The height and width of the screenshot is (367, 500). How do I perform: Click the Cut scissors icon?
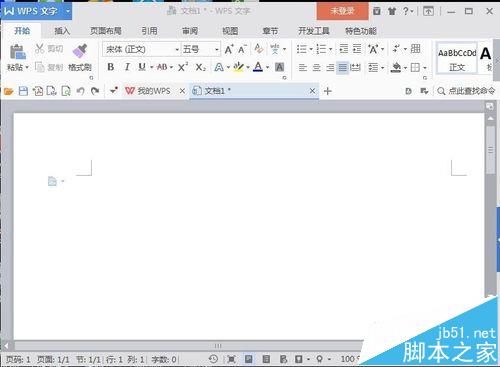click(x=40, y=49)
